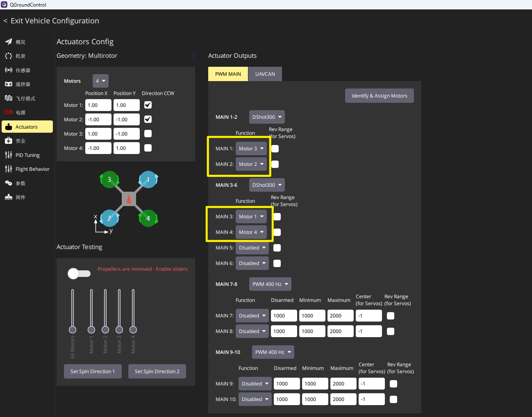Click MAIN 8 Maximum value field
This screenshot has width=532, height=417.
click(x=341, y=331)
